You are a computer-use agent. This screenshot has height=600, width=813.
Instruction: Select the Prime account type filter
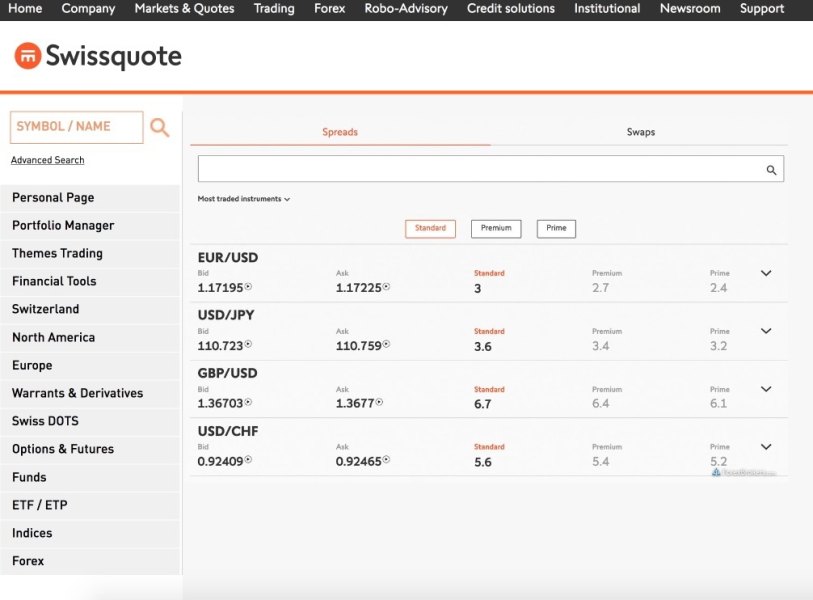(x=556, y=228)
